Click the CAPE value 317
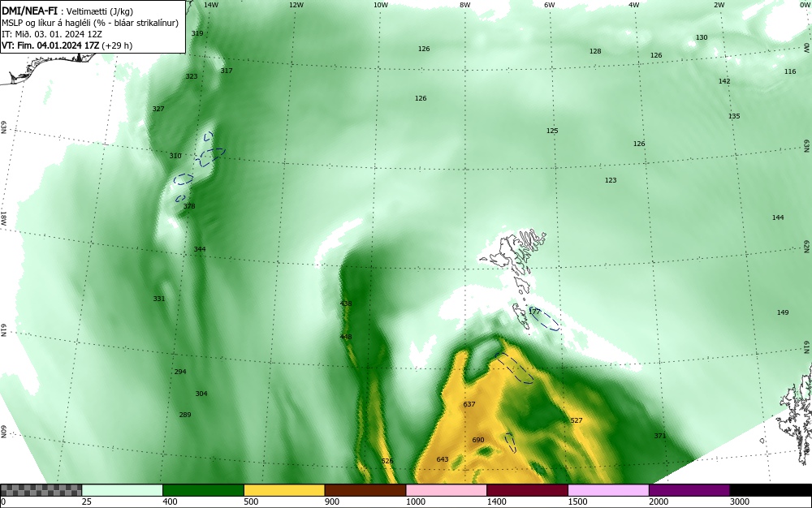 (x=227, y=71)
